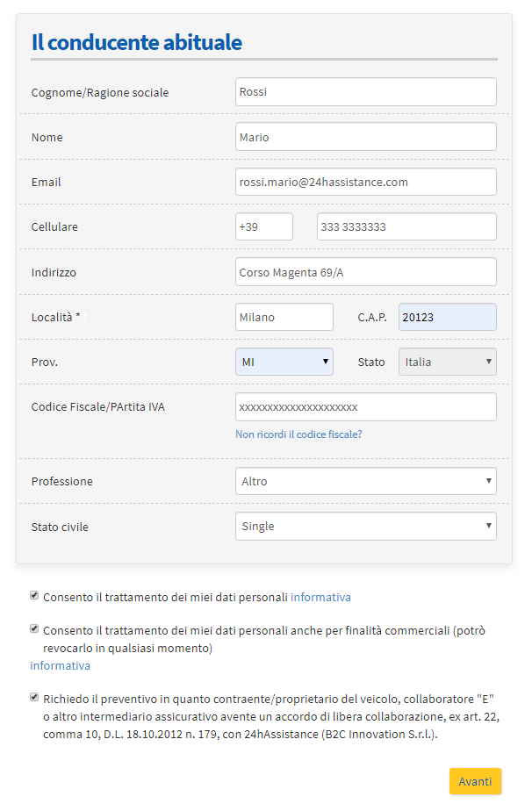The width and height of the screenshot is (532, 811).
Task: Open the Prov. dropdown showing MI
Action: 284,362
